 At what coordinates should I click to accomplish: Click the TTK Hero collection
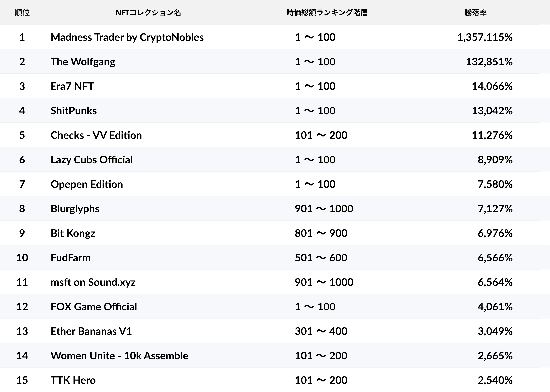click(x=73, y=380)
